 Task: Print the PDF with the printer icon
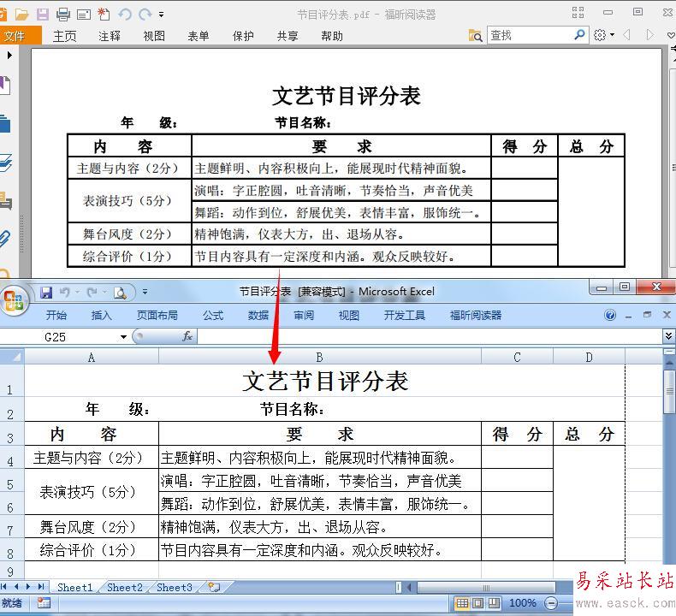point(63,15)
